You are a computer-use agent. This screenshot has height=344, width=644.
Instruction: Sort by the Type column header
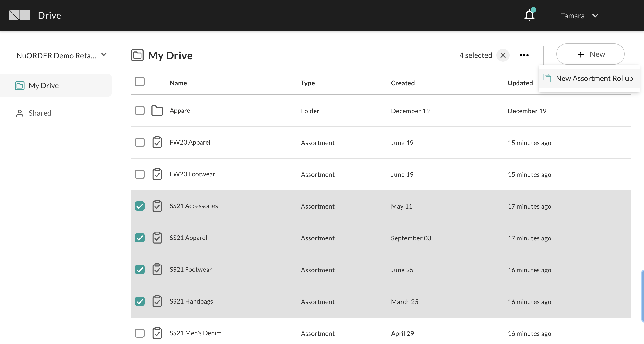click(x=308, y=83)
